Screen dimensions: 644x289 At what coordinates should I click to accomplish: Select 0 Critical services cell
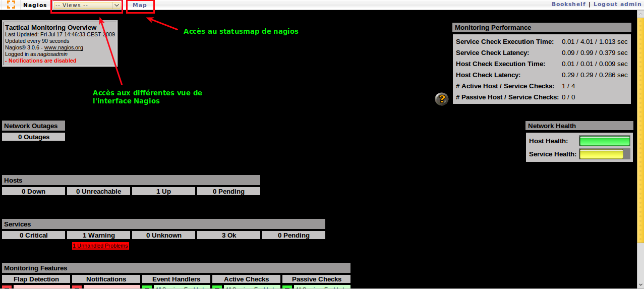pos(34,236)
